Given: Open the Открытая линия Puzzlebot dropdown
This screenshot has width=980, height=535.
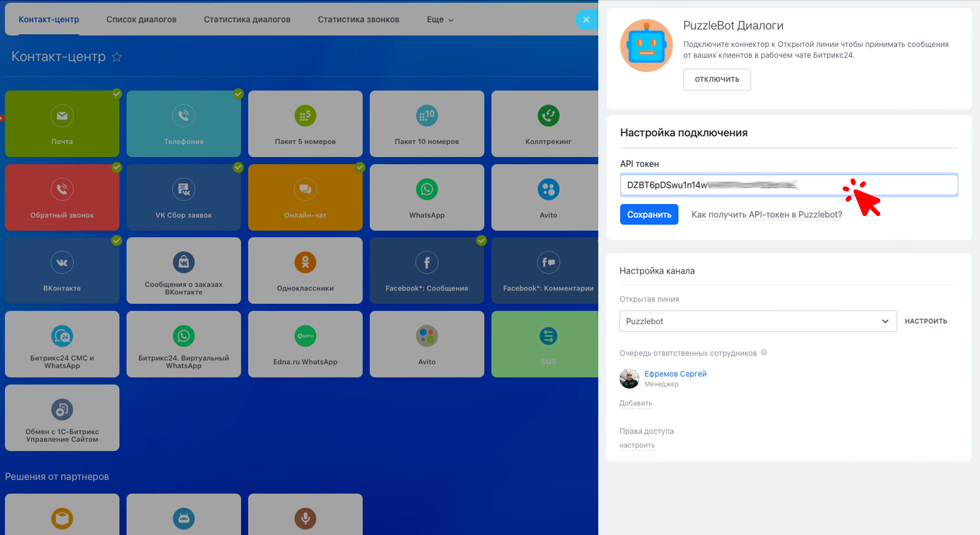Looking at the screenshot, I should (x=758, y=321).
